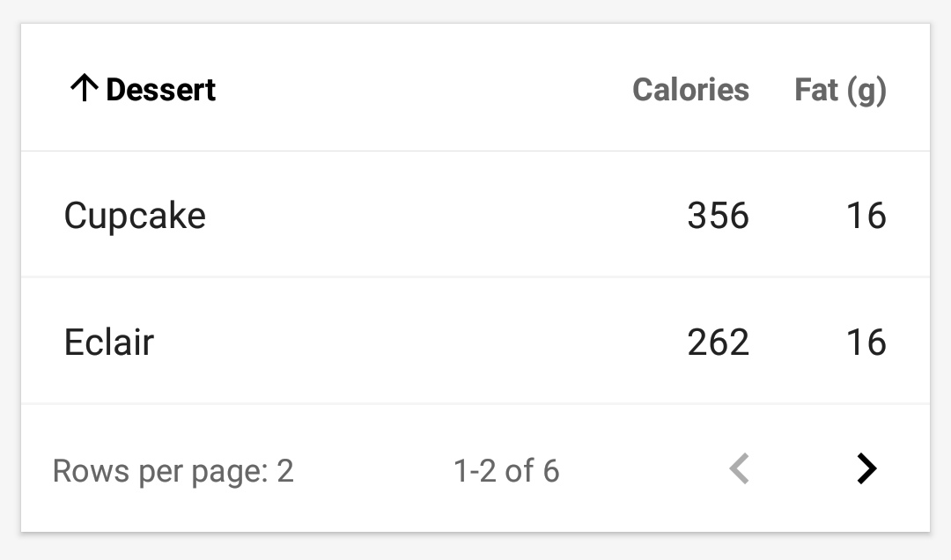The image size is (951, 560).
Task: Open the Rows per page selector
Action: 173,471
